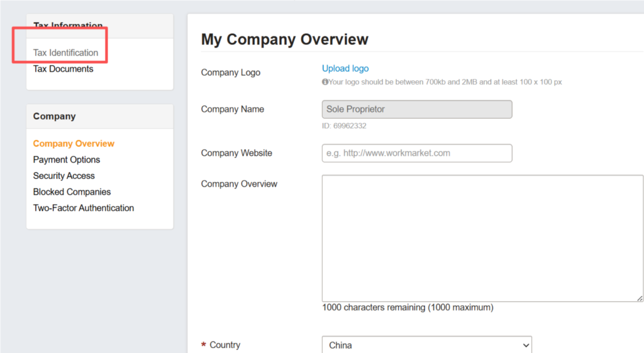Focus the Company Website input field

coord(416,153)
